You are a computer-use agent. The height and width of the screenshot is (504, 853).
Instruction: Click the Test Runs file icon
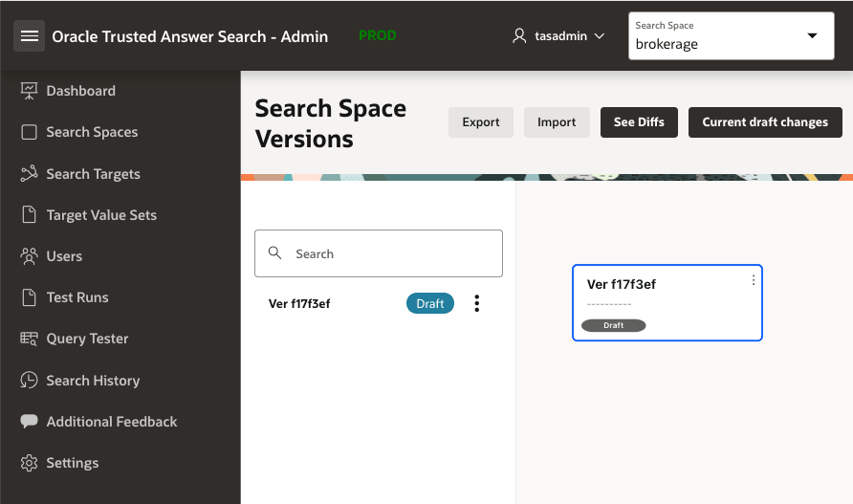pos(29,297)
